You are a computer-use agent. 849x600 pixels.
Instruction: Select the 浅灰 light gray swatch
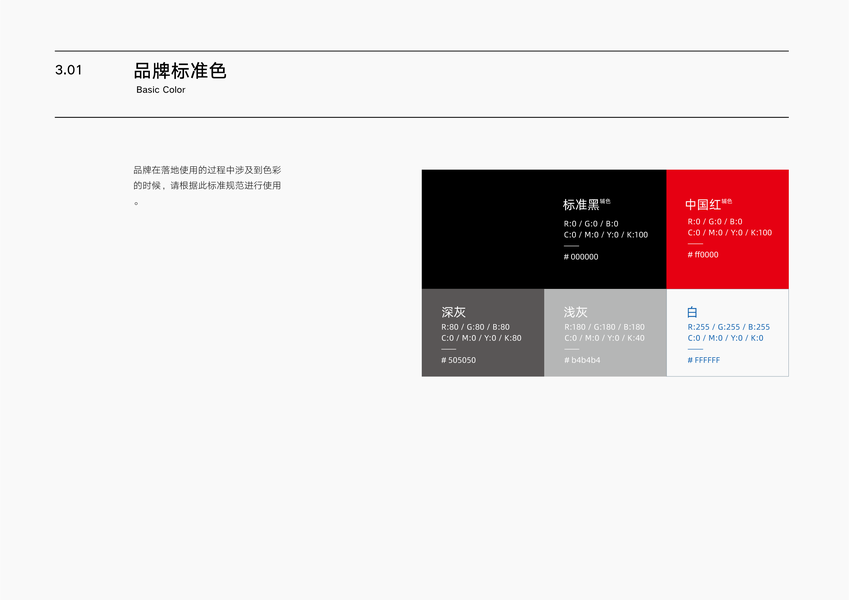point(605,332)
